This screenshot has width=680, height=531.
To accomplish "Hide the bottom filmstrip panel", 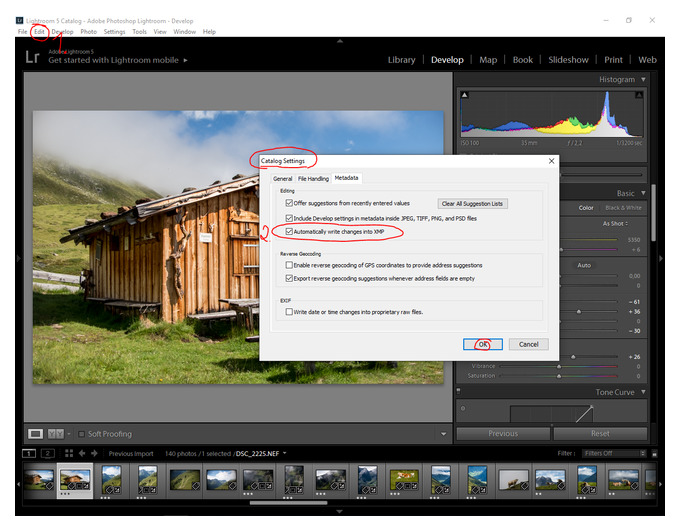I will (x=340, y=511).
